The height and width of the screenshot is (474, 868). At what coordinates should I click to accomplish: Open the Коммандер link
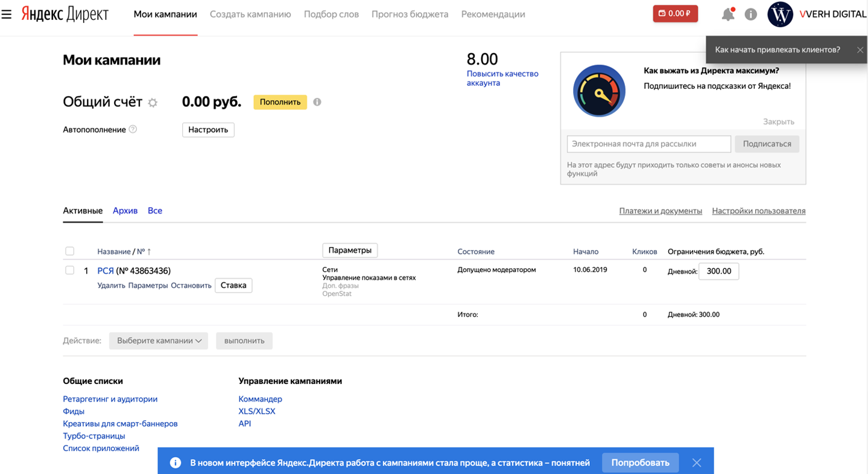coord(260,399)
